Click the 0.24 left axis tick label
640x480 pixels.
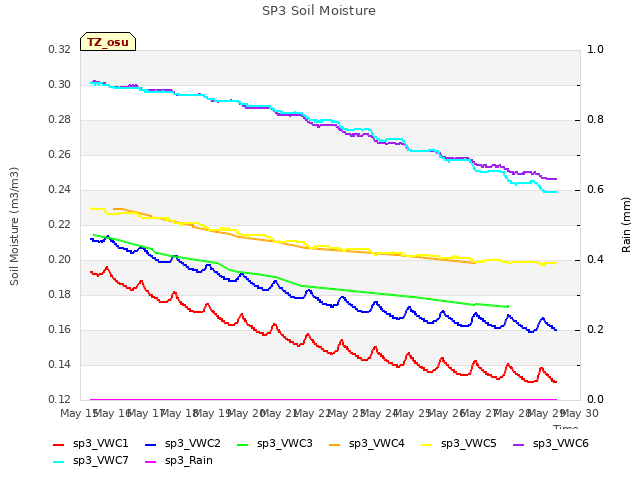[59, 189]
